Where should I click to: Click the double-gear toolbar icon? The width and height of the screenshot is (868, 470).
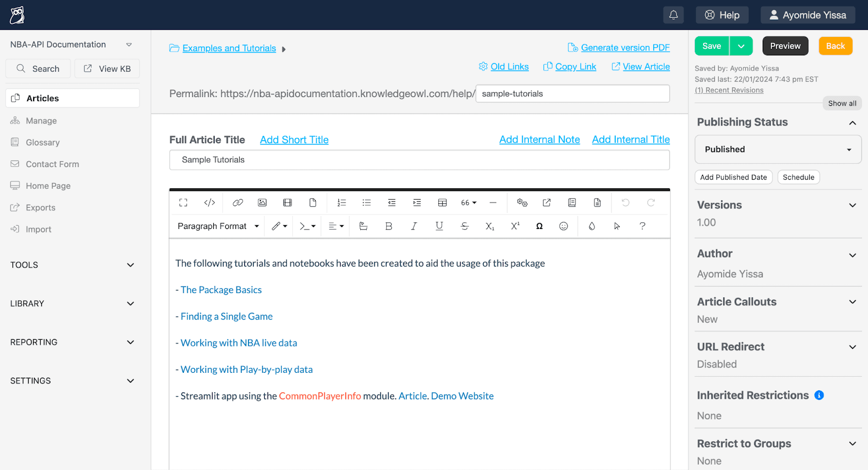522,202
